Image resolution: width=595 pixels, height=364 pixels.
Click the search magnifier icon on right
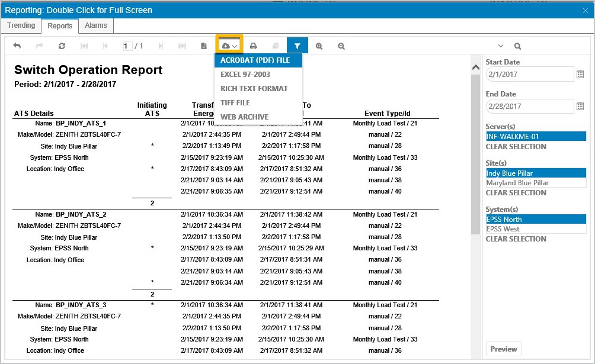517,46
